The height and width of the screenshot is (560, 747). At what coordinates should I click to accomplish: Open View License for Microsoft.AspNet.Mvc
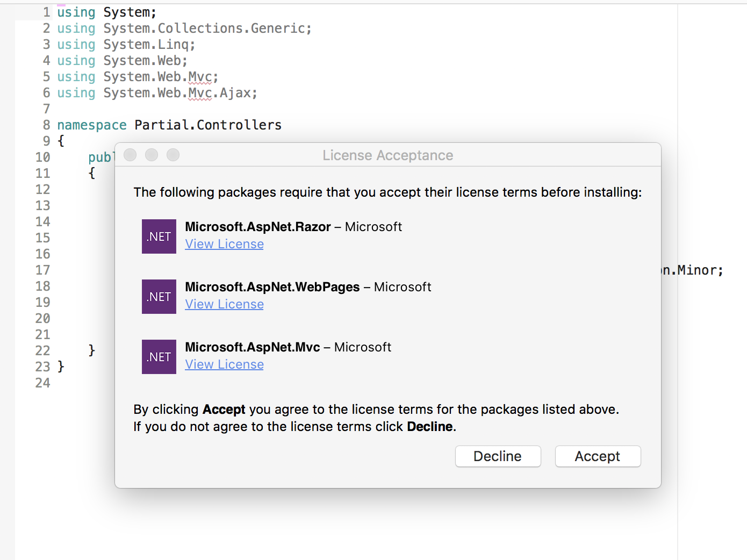coord(224,364)
